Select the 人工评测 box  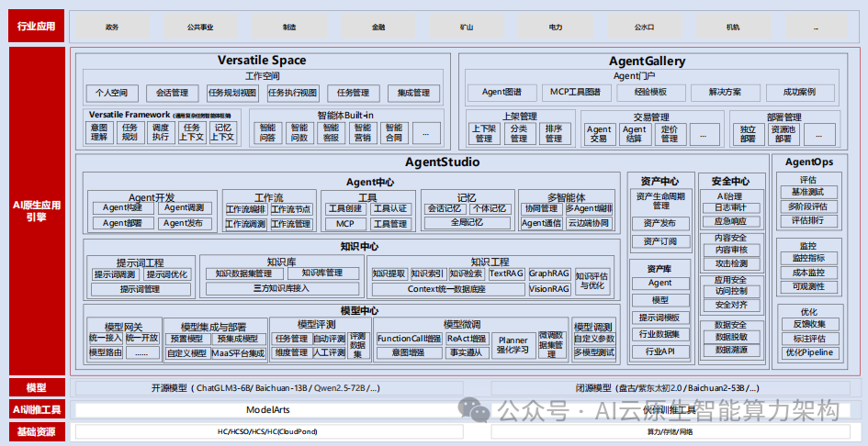[329, 352]
